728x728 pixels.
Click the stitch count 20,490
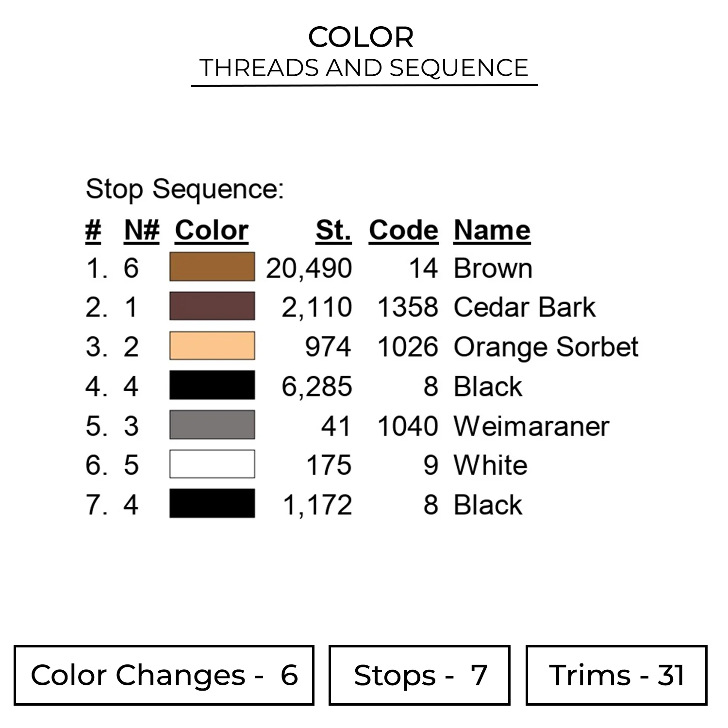(309, 268)
